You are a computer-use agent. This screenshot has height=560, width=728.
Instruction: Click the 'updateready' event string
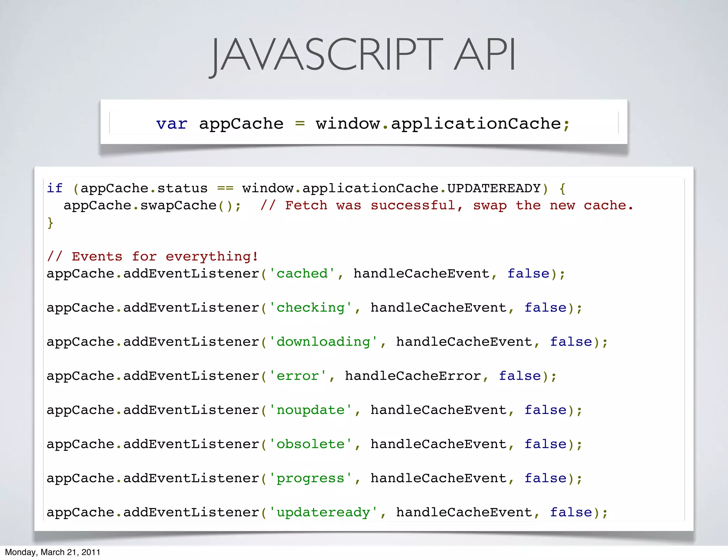click(323, 512)
